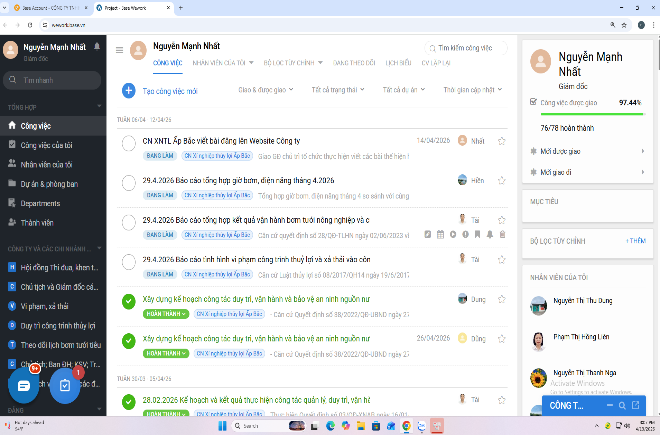Uncheck first completed Xây dựng kế hoạch task
The height and width of the screenshot is (435, 660).
[128, 300]
